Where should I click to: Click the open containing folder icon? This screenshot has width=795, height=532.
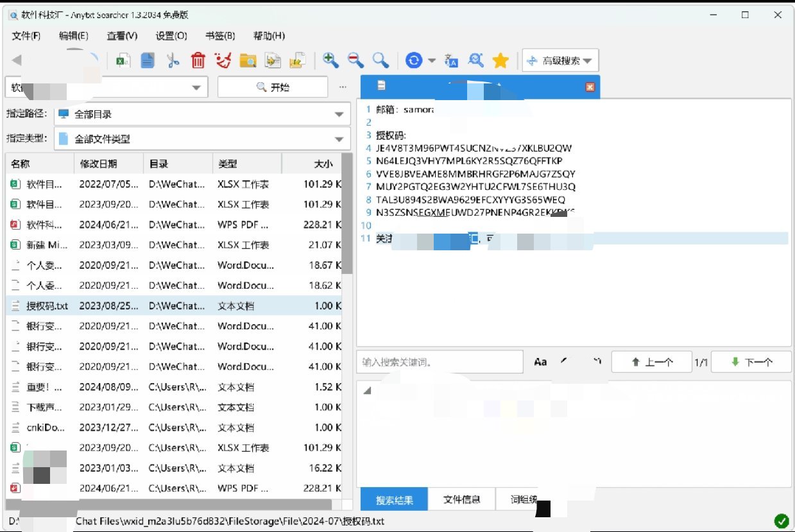pos(297,60)
